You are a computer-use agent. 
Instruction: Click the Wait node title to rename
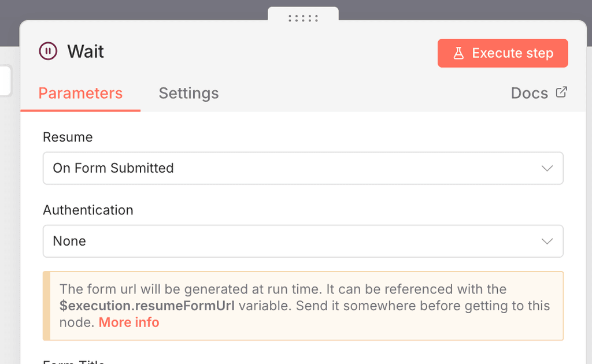coord(86,51)
